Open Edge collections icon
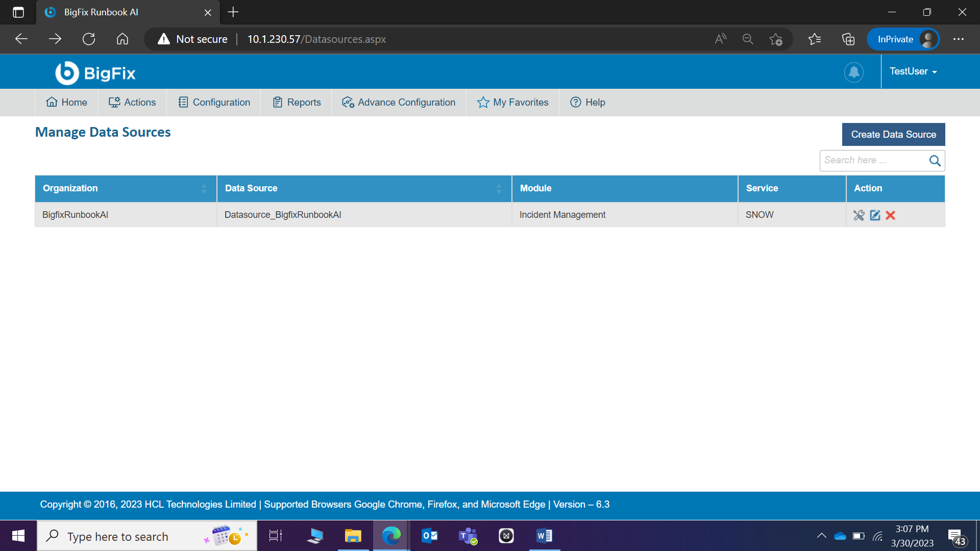Image resolution: width=980 pixels, height=551 pixels. pyautogui.click(x=848, y=39)
